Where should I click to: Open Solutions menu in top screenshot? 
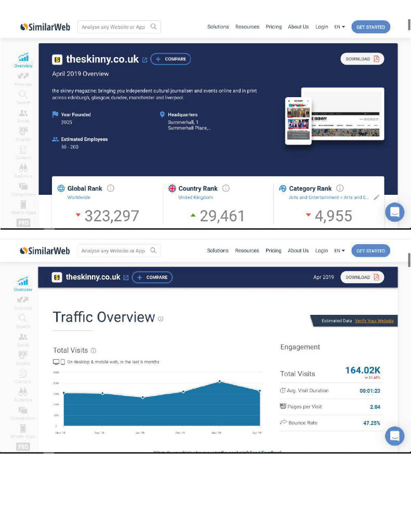pos(218,27)
